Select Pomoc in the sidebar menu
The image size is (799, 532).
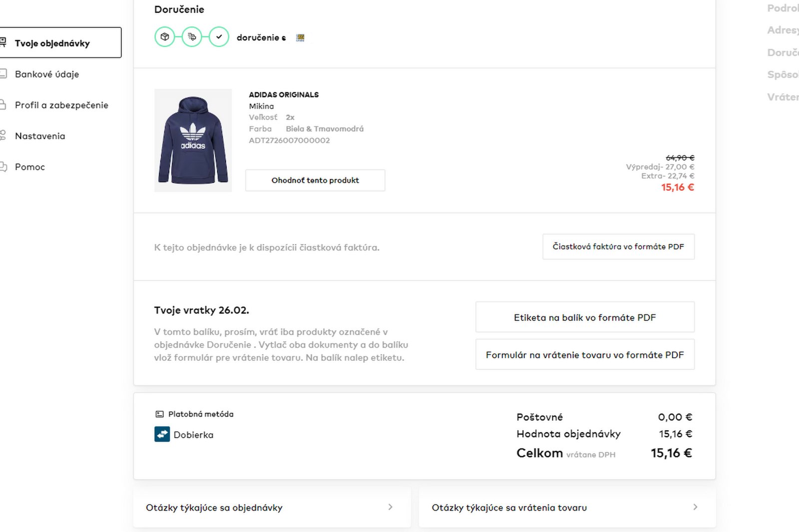click(x=30, y=167)
